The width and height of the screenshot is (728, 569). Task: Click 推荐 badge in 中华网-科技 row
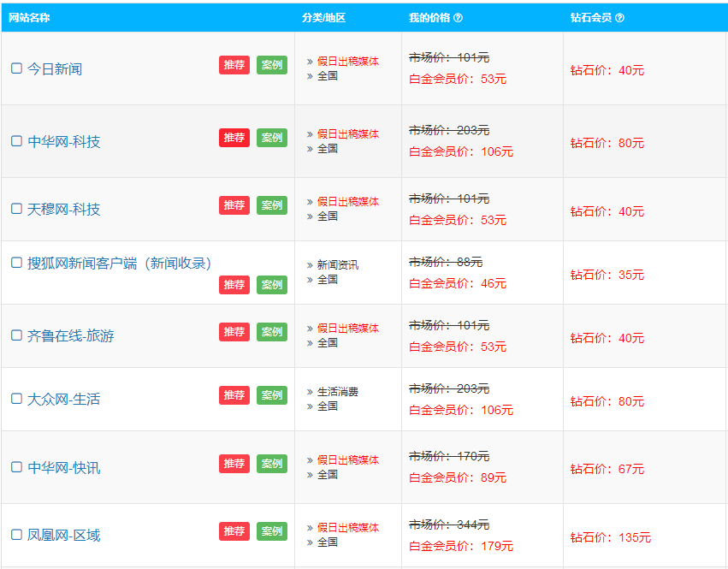tap(234, 138)
